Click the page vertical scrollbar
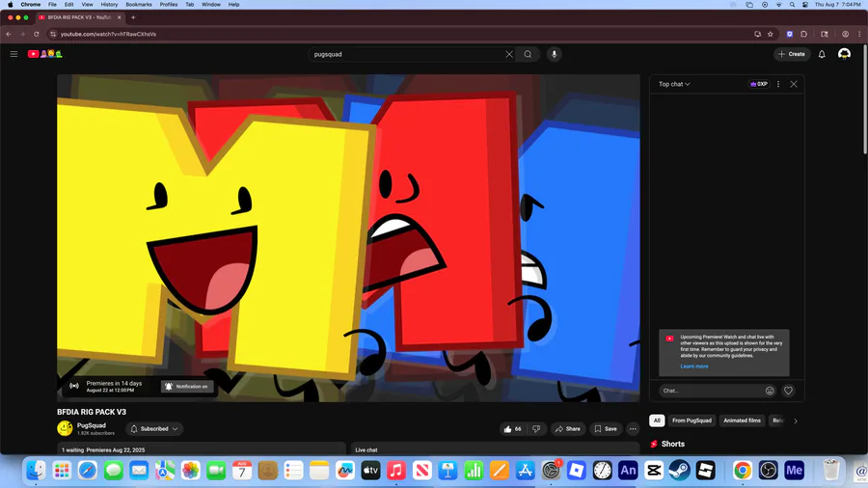 [865, 99]
